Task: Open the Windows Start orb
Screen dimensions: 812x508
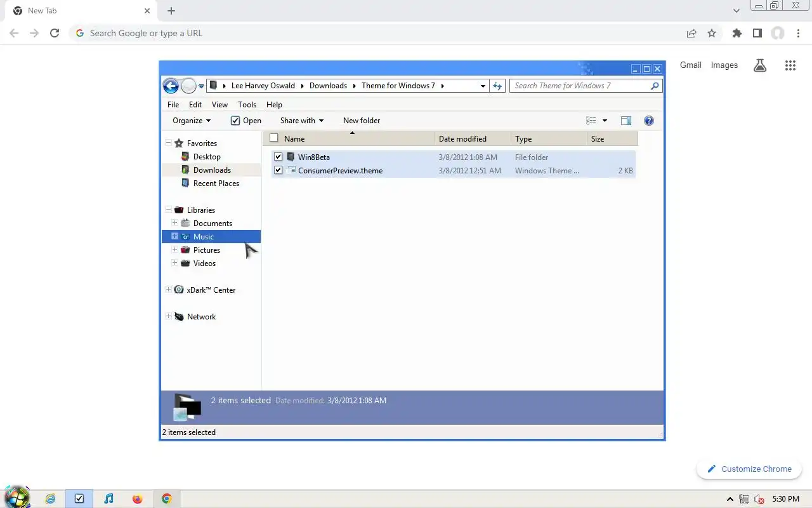Action: coord(16,498)
